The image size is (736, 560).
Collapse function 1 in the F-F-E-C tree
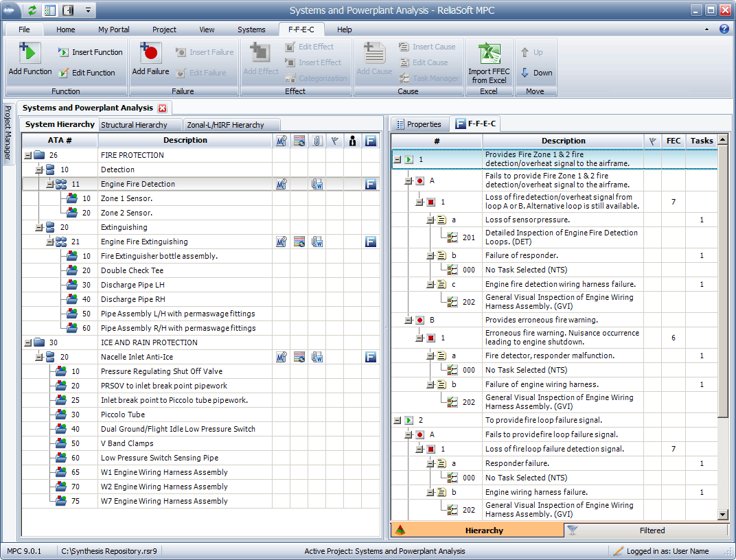coord(398,159)
